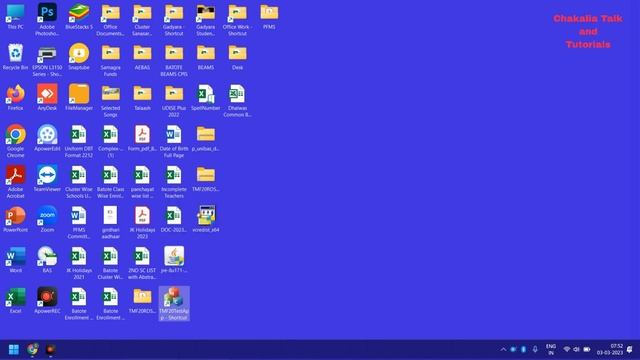This screenshot has width=640, height=360.
Task: Select the vcredist_x64 installer icon
Action: tap(206, 219)
